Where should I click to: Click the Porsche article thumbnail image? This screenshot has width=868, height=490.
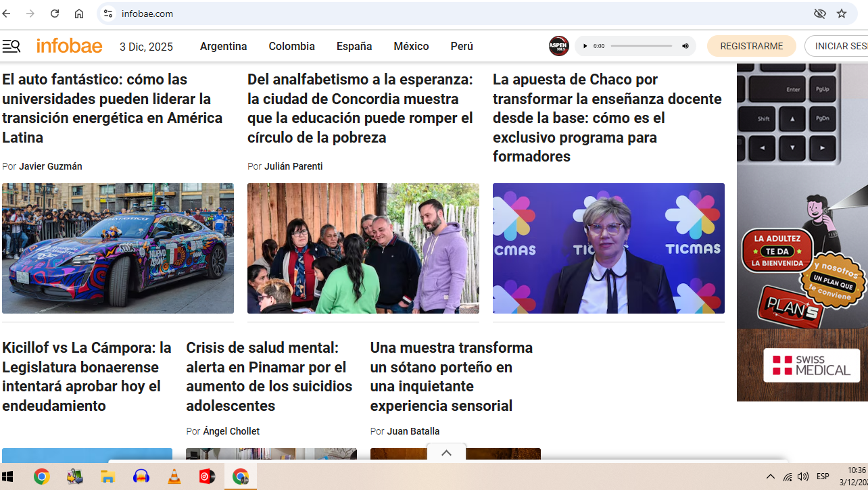click(118, 248)
